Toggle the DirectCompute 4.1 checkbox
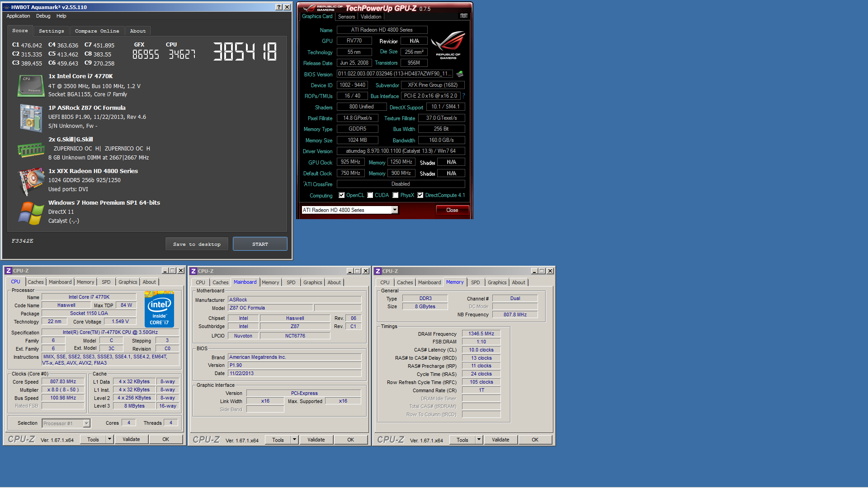The image size is (868, 488). click(420, 195)
